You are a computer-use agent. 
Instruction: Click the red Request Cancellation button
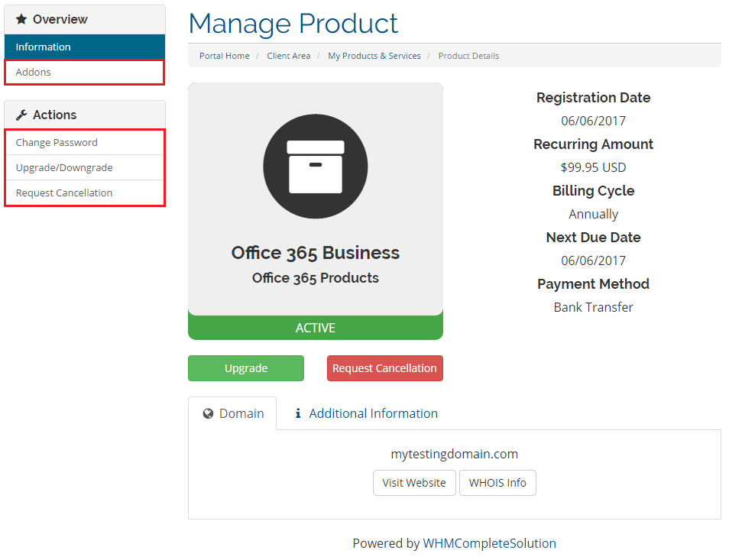point(385,368)
